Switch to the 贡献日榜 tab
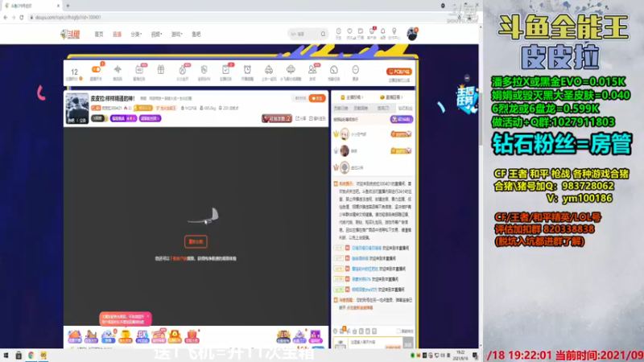The image size is (644, 362). [341, 109]
